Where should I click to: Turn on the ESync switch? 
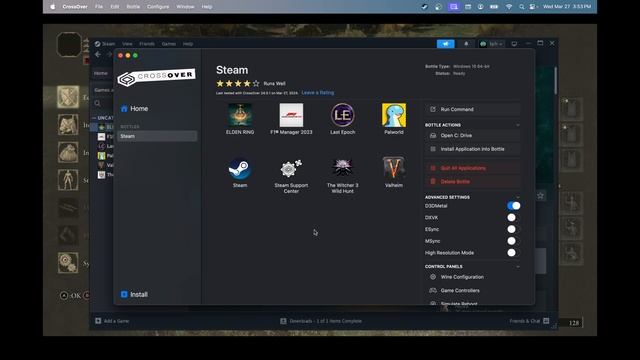click(x=512, y=229)
